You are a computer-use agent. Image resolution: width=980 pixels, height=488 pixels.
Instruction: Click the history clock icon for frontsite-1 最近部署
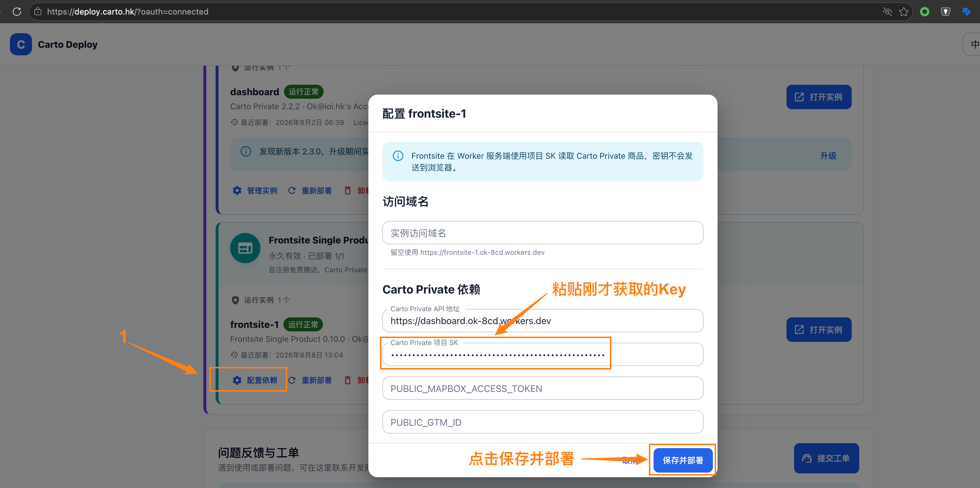click(234, 355)
